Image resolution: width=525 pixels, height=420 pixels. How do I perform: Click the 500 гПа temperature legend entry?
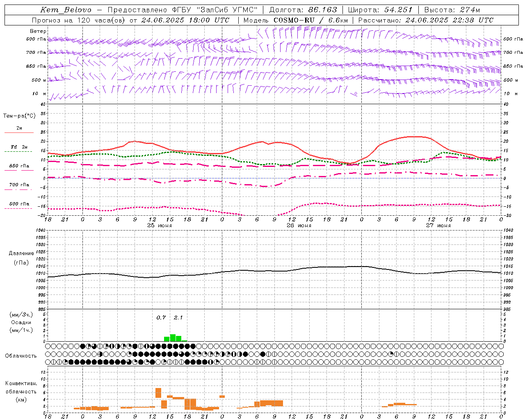coord(19,204)
